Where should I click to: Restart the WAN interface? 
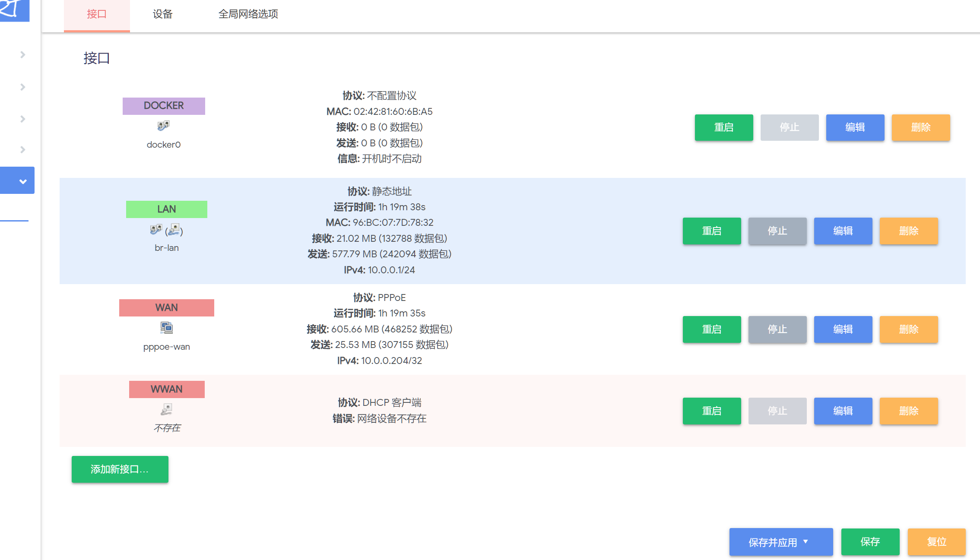click(x=711, y=329)
